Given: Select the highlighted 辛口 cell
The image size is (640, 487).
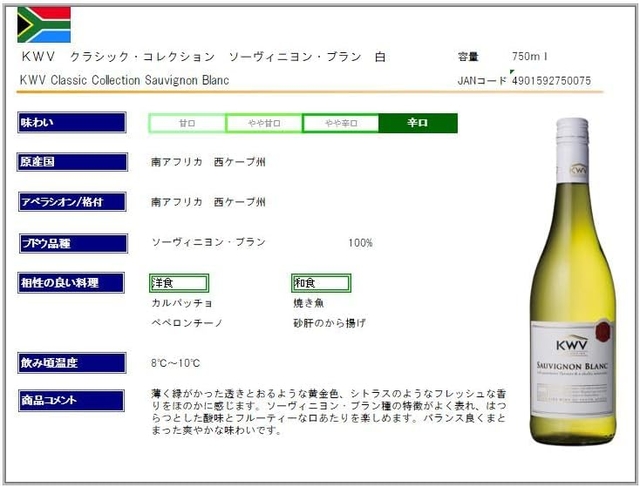Looking at the screenshot, I should point(418,123).
